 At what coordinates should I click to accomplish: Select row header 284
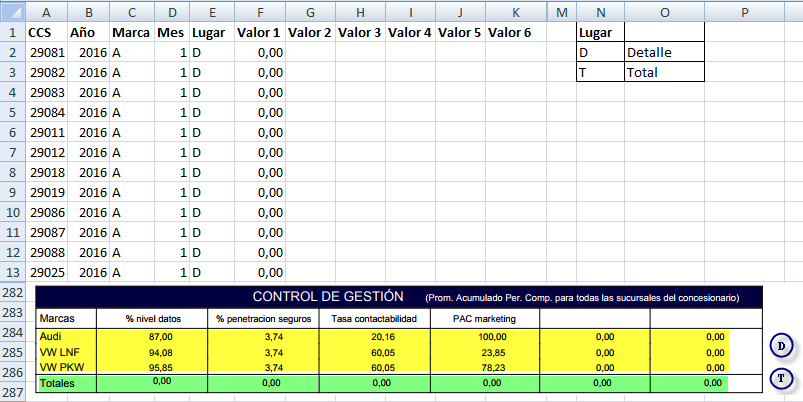pos(12,332)
